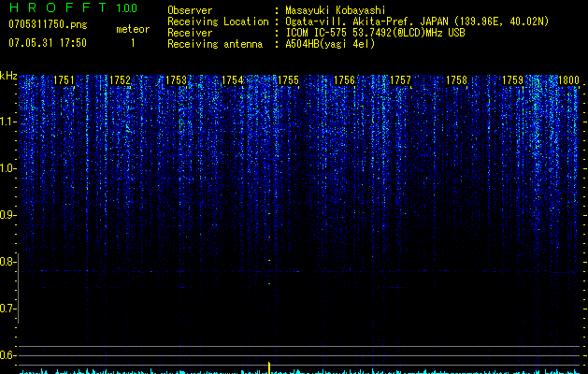
Task: Select the version number 1.0.0
Action: (x=126, y=7)
